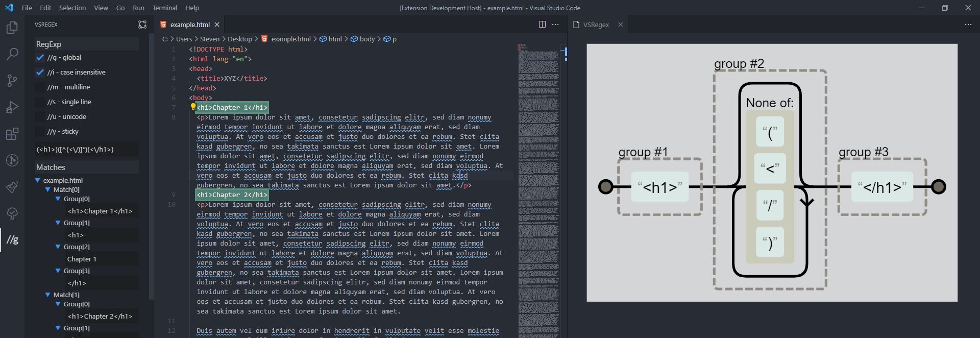The image size is (980, 338).
Task: Click the Steven breadcrumb
Action: click(210, 39)
